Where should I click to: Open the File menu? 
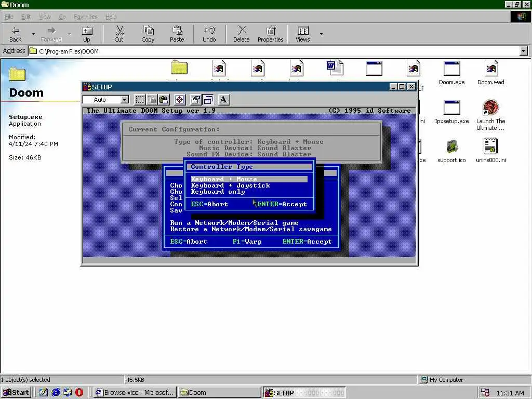9,17
